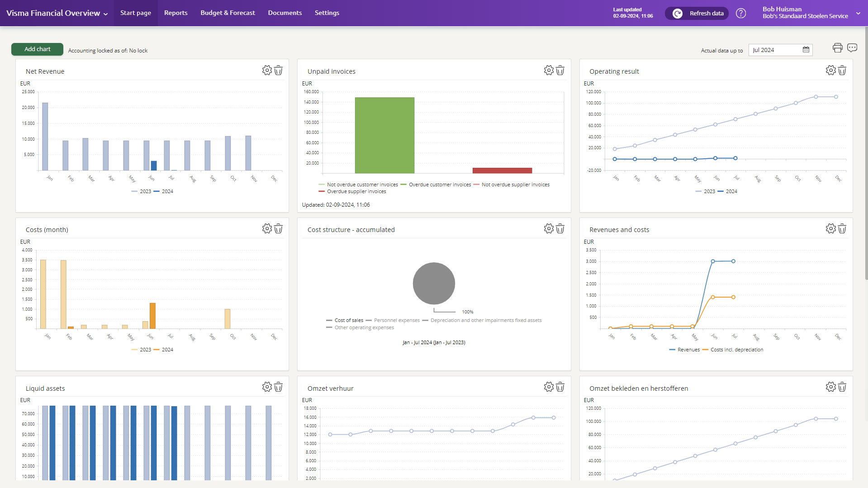Click the gray cost structure pie chart
Viewport: 868px width, 488px height.
434,284
